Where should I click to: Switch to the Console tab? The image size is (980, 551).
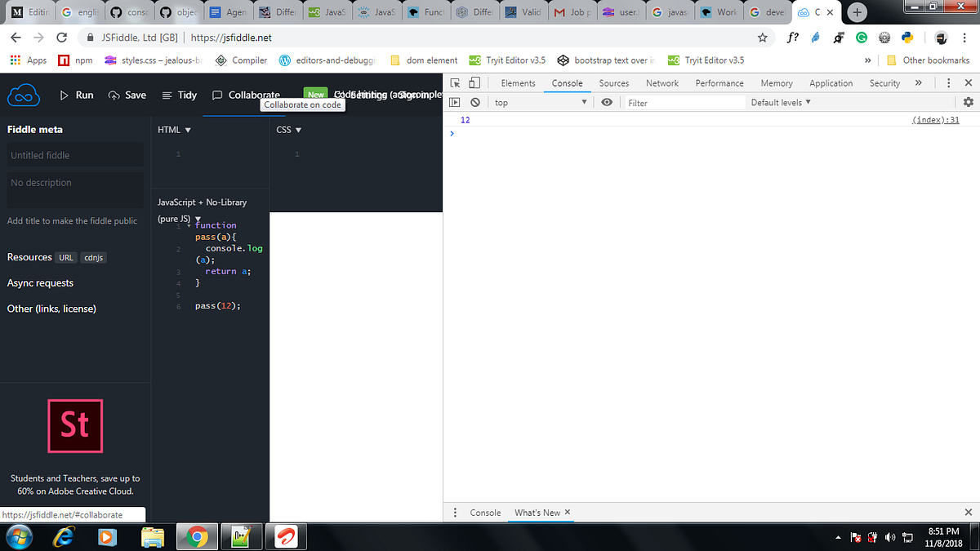pos(567,83)
